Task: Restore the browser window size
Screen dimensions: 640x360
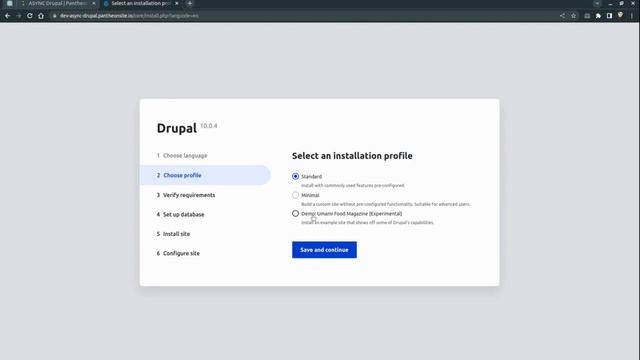Action: click(621, 3)
